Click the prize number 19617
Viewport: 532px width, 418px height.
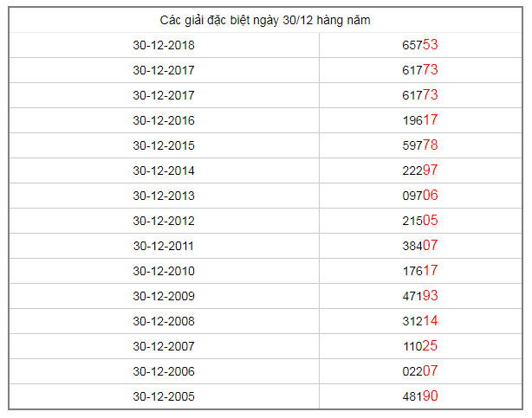click(420, 120)
